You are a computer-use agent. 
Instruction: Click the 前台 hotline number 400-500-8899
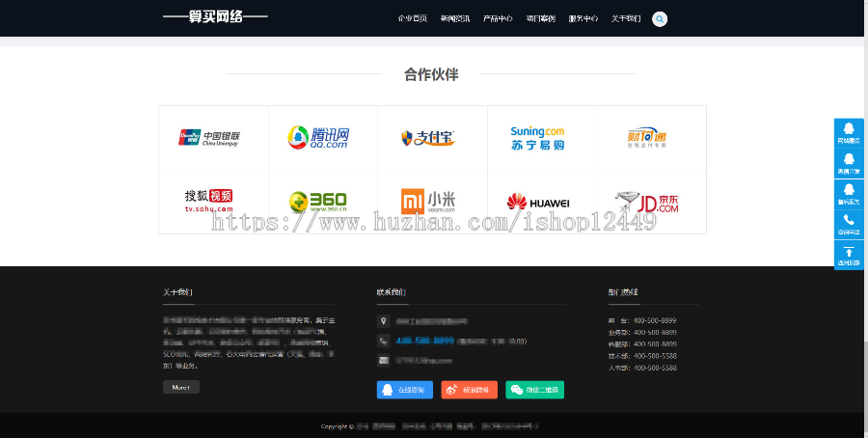coord(655,320)
